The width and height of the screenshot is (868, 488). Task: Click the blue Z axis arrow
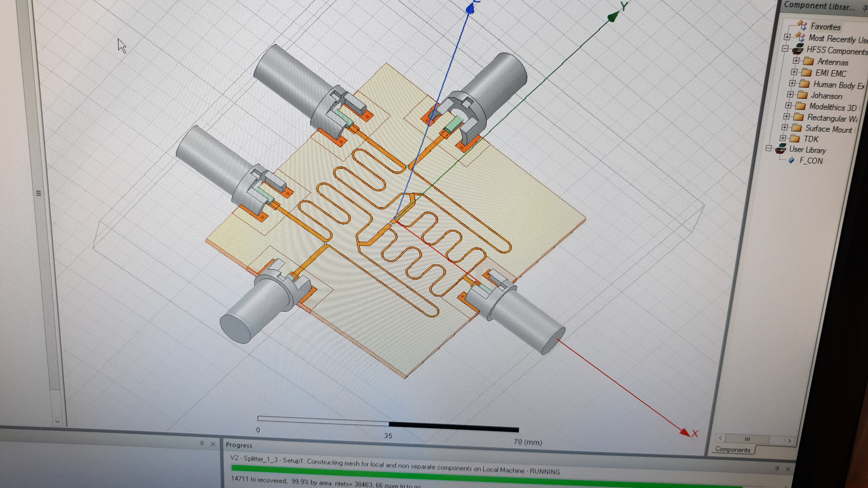[470, 8]
